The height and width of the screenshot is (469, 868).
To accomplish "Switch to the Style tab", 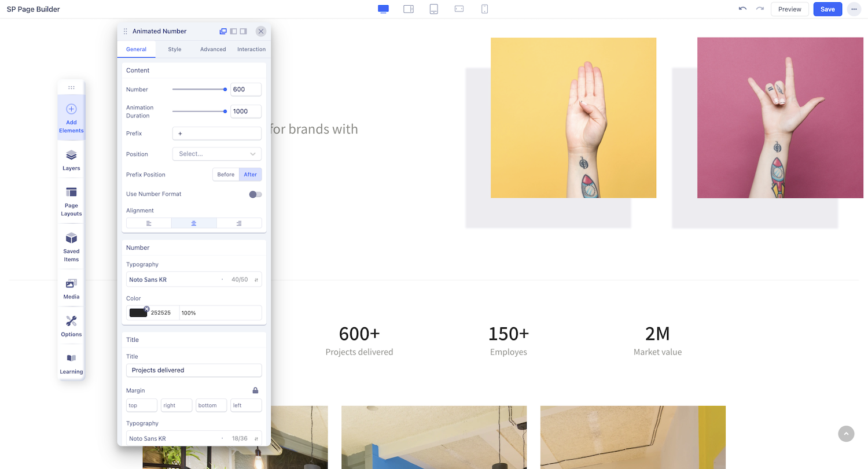I will (x=175, y=49).
